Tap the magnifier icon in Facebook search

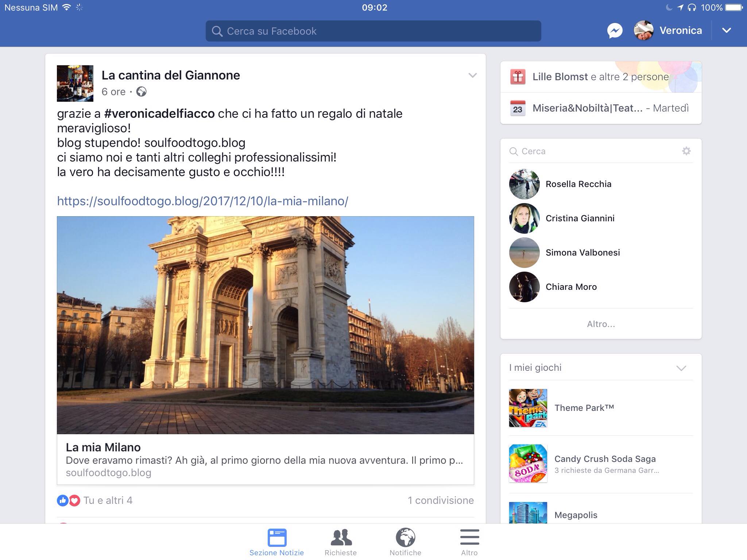click(x=217, y=31)
